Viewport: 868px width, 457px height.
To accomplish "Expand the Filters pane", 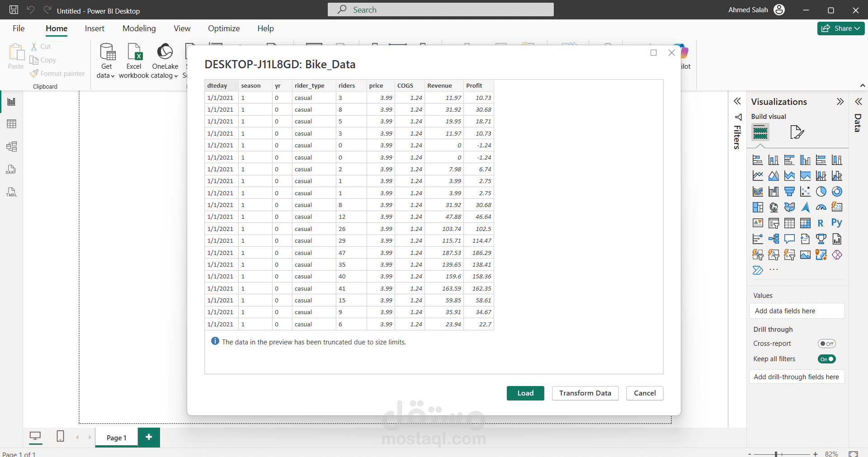I will (x=737, y=101).
